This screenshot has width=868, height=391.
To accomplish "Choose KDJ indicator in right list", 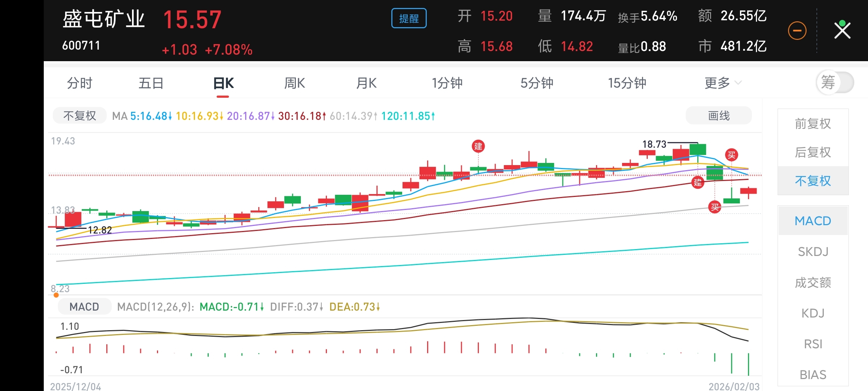I will point(813,313).
